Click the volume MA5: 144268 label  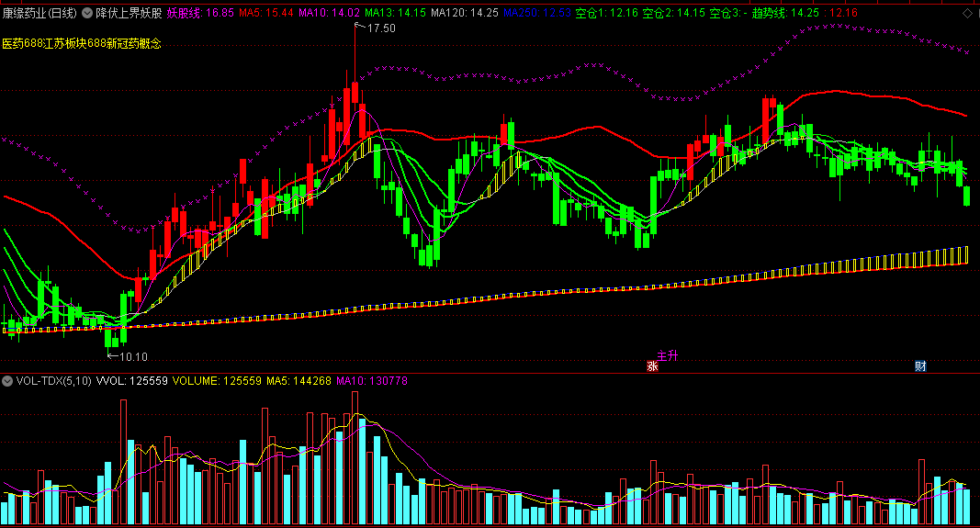click(299, 380)
